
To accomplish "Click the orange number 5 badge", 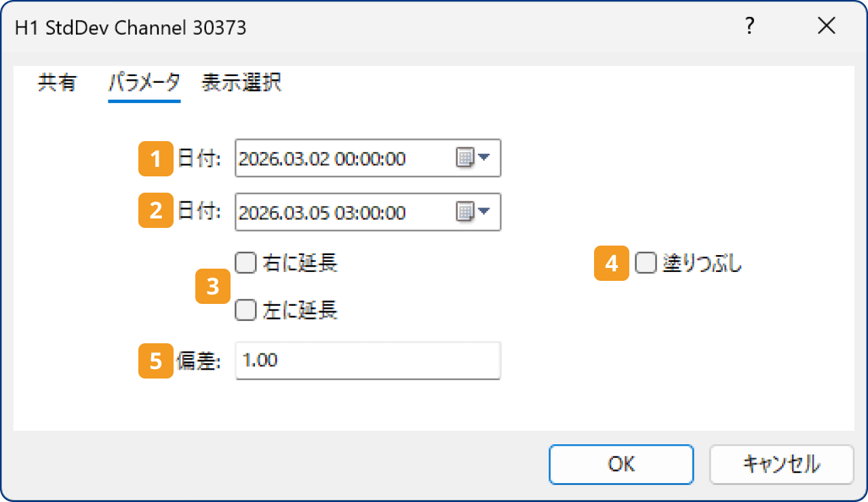I will (x=156, y=360).
